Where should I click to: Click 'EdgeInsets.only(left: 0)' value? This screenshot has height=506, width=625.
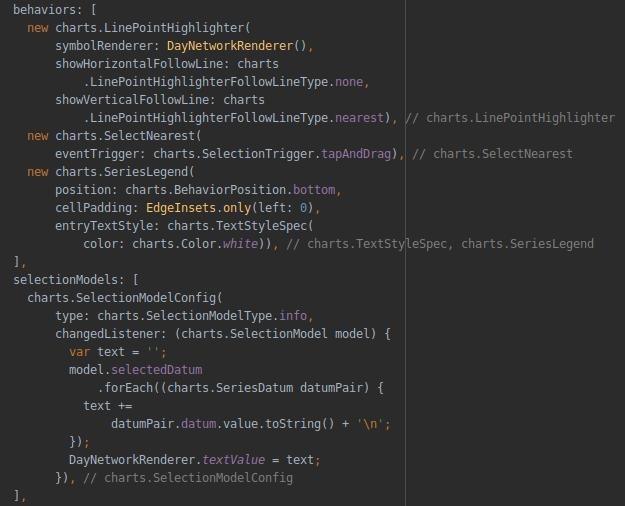click(x=230, y=208)
